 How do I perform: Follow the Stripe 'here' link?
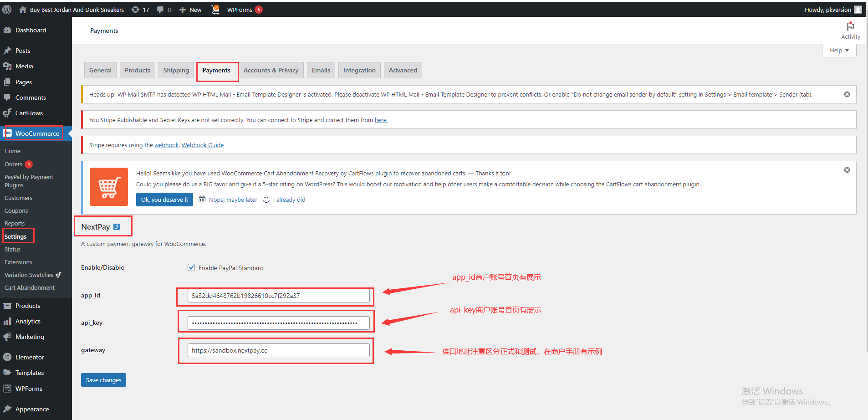pos(381,120)
